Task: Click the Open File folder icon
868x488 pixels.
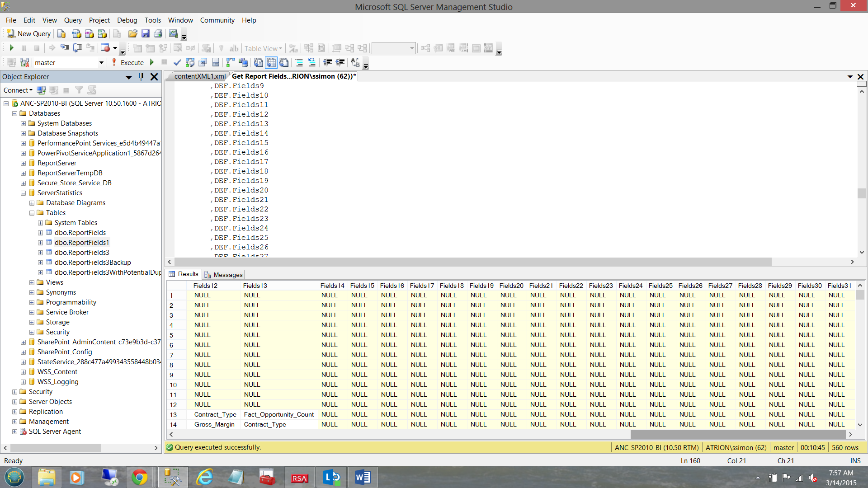Action: (132, 34)
